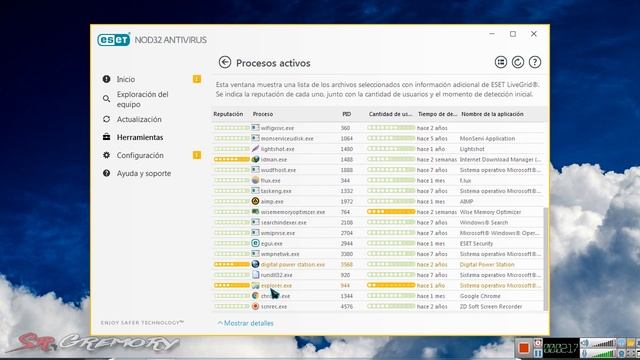Refresh the active processes list
640x360 pixels.
518,62
